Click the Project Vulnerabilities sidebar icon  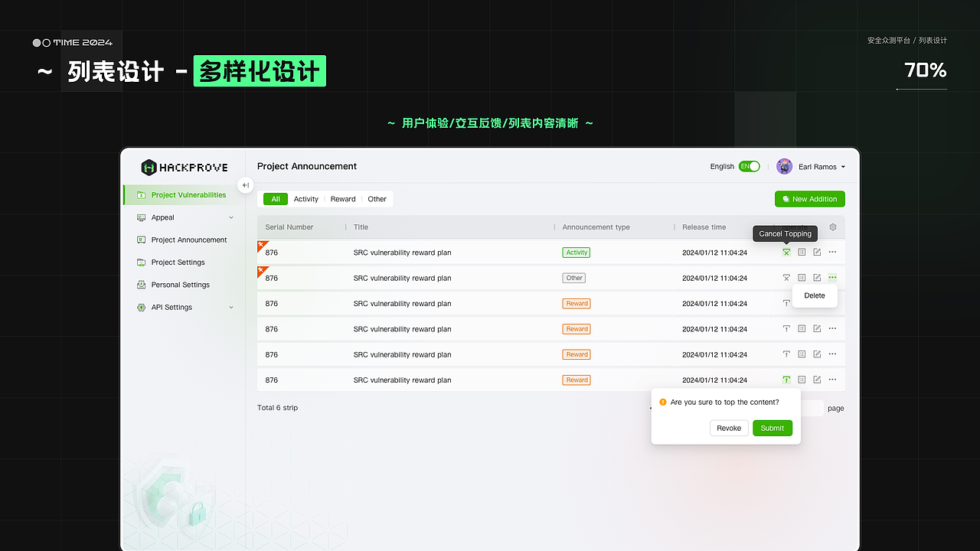(x=141, y=195)
